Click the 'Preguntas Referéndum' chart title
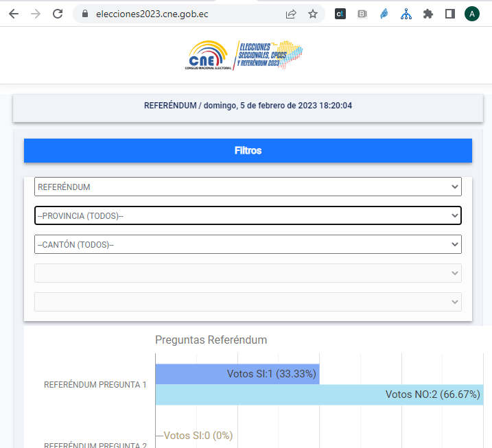Image resolution: width=492 pixels, height=448 pixels. 211,340
